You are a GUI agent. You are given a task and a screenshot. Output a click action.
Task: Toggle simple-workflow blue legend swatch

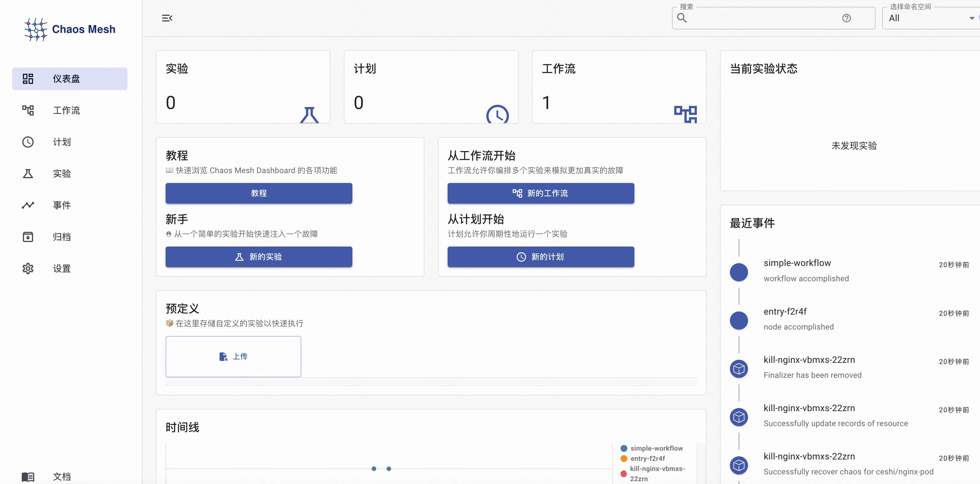(x=624, y=449)
